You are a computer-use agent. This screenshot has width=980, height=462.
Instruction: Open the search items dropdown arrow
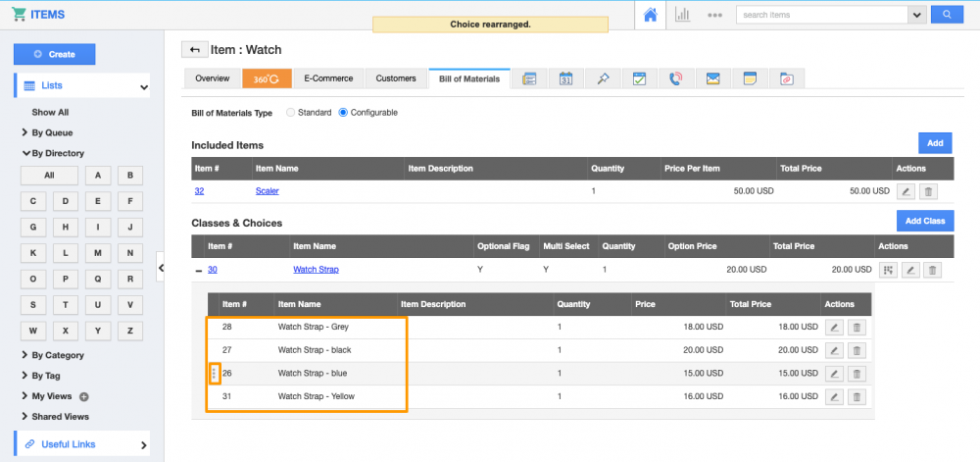click(917, 15)
